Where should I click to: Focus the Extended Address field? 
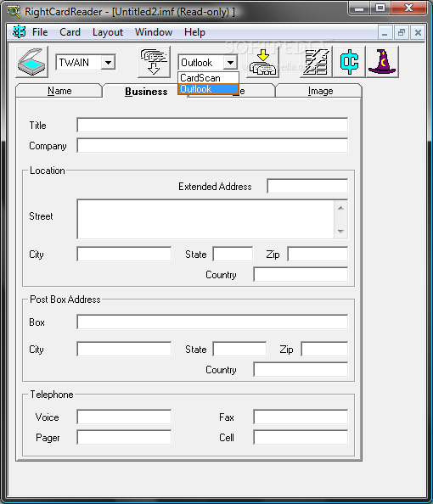(307, 186)
